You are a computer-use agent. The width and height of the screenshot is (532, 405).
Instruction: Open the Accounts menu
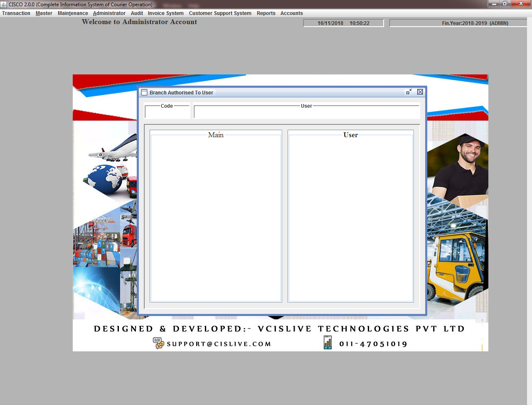291,13
